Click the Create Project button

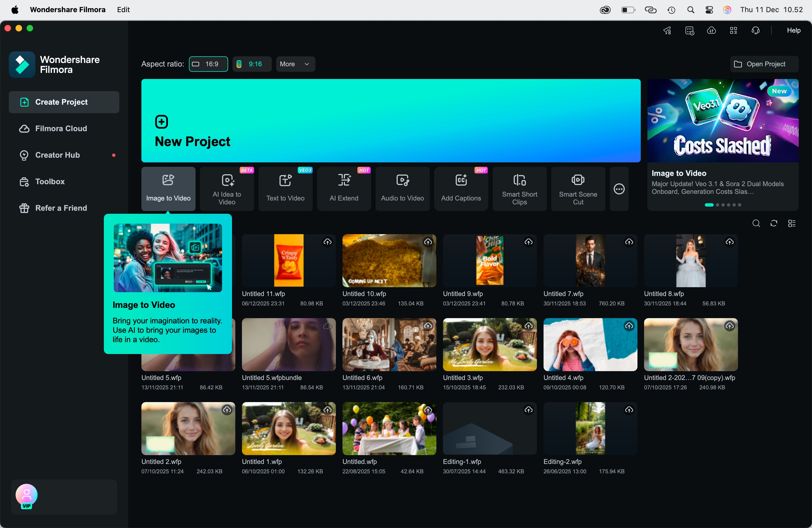click(x=64, y=102)
